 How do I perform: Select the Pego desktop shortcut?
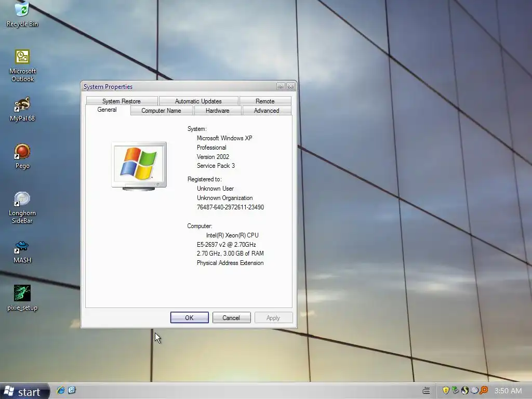tap(22, 156)
